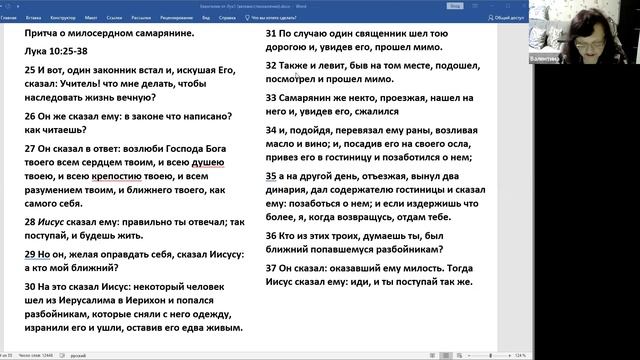Click the underlined word 'крепостию'
Viewport: 640px width, 360px height.
[117, 176]
